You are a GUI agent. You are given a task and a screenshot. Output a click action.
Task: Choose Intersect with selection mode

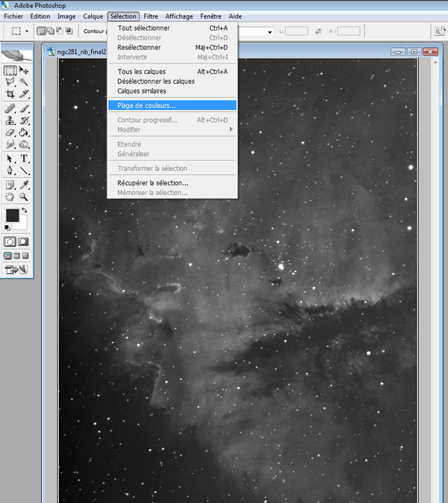pos(69,31)
